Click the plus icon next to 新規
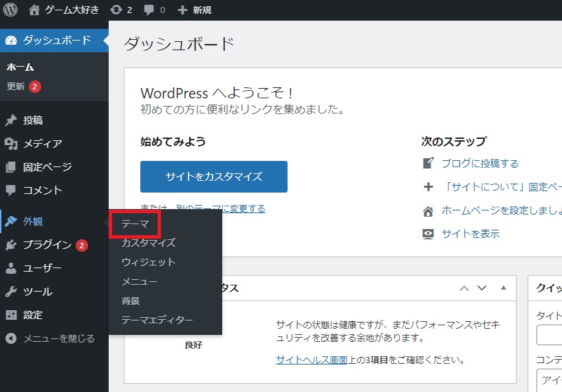The width and height of the screenshot is (562, 392). point(182,10)
